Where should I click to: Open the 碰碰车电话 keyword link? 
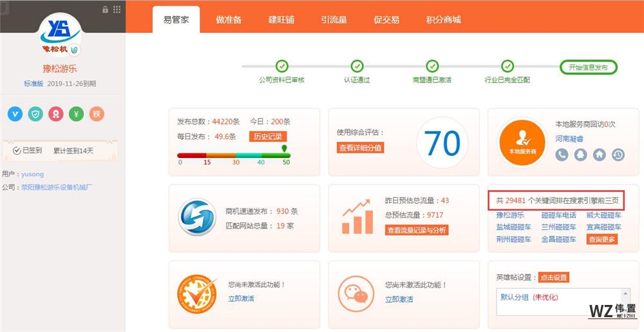[x=558, y=215]
